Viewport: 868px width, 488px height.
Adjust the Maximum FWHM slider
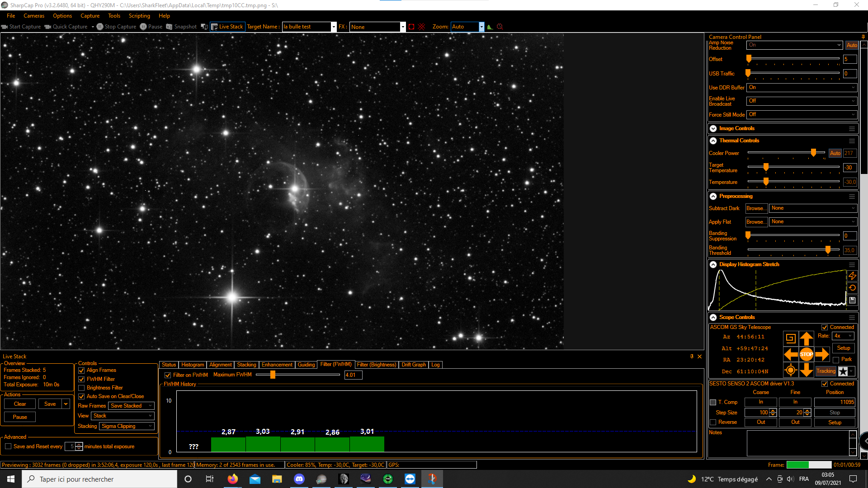tap(273, 375)
